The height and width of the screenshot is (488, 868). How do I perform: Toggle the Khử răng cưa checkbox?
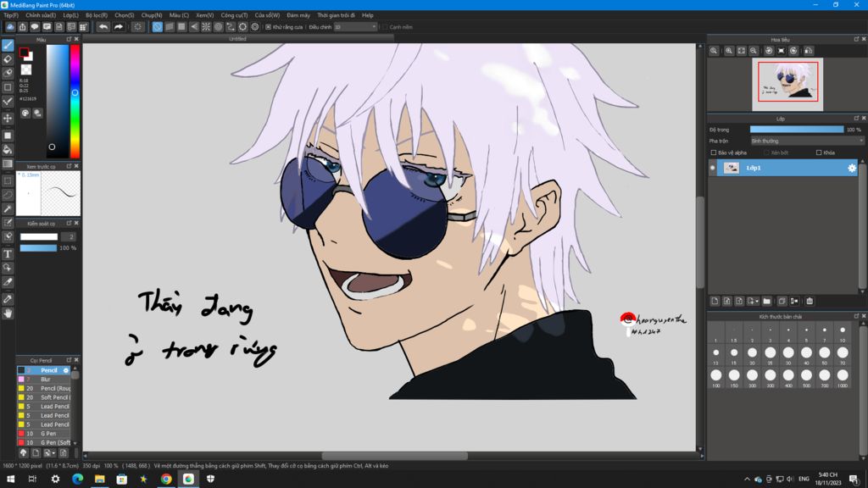(269, 26)
